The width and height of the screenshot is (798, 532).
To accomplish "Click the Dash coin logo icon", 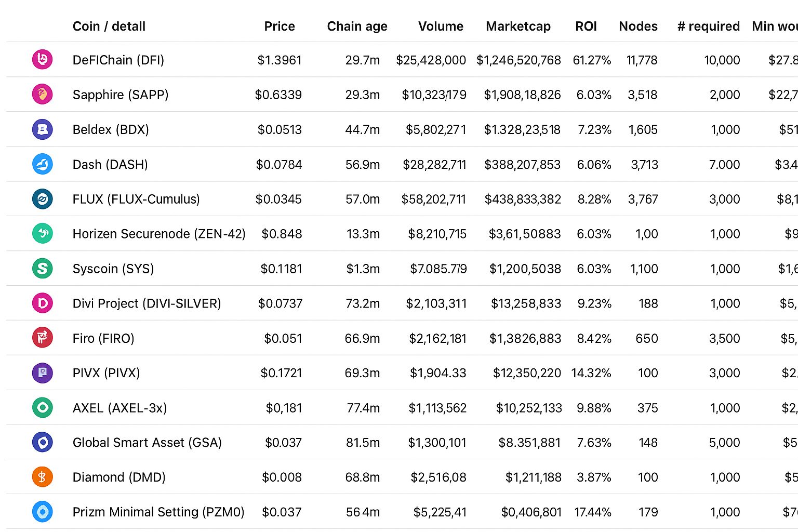I will coord(43,164).
